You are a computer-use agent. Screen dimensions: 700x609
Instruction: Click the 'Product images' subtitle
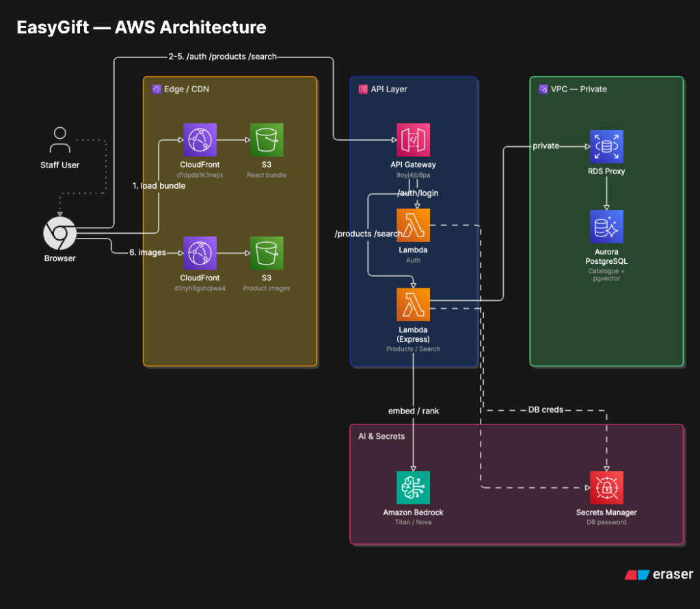(x=267, y=288)
